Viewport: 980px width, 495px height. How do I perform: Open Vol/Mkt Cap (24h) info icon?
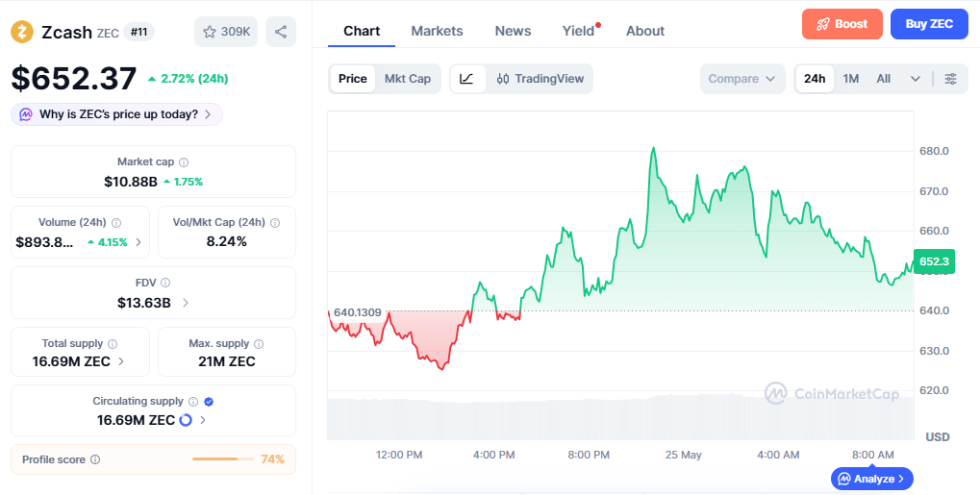[x=275, y=222]
